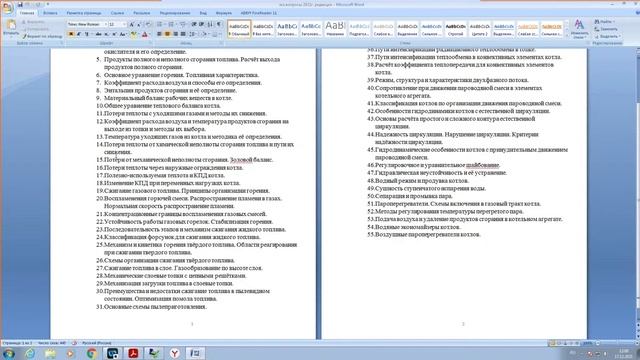
Task: Click the page number indicator in status bar
Action: (17, 343)
